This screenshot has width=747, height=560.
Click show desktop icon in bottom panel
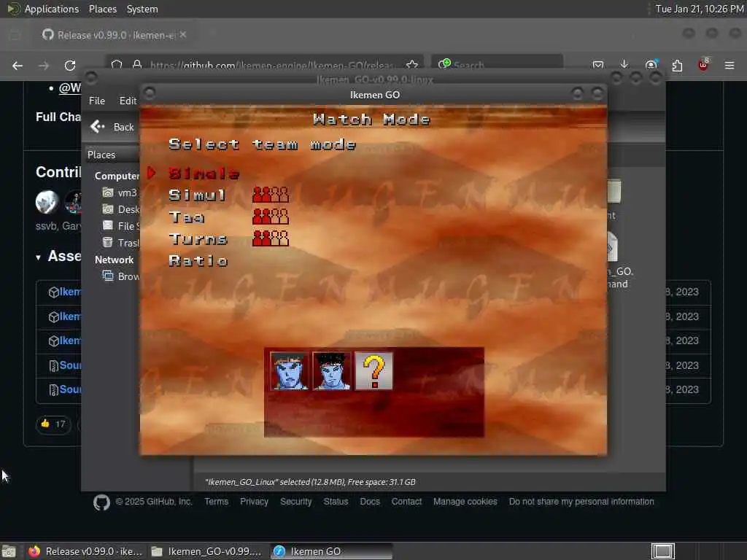point(9,551)
